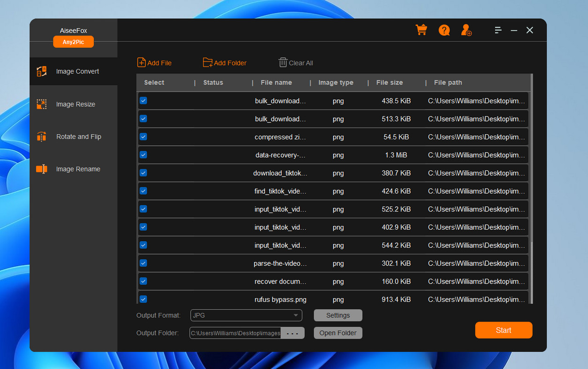Image resolution: width=588 pixels, height=369 pixels.
Task: Click the Image type column header
Action: coord(336,83)
